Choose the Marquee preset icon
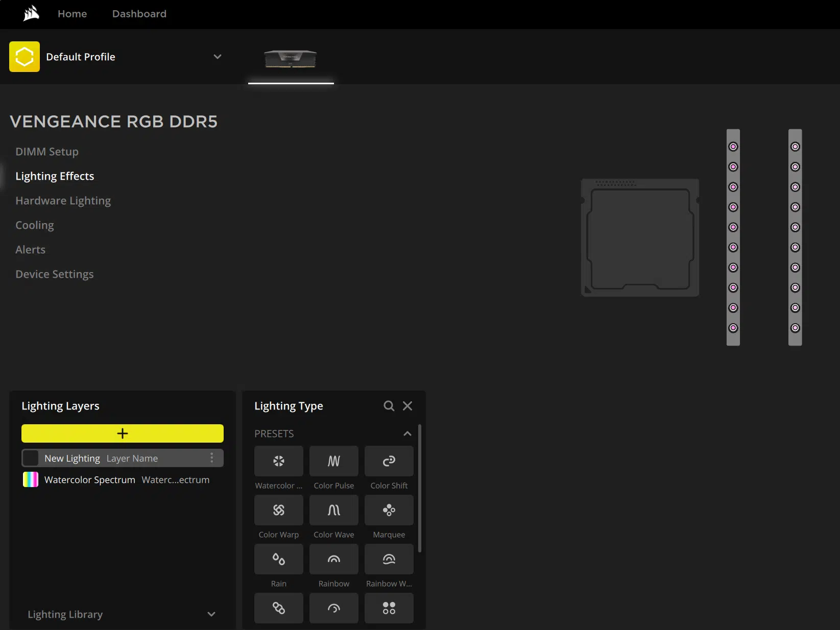The image size is (840, 630). tap(389, 510)
